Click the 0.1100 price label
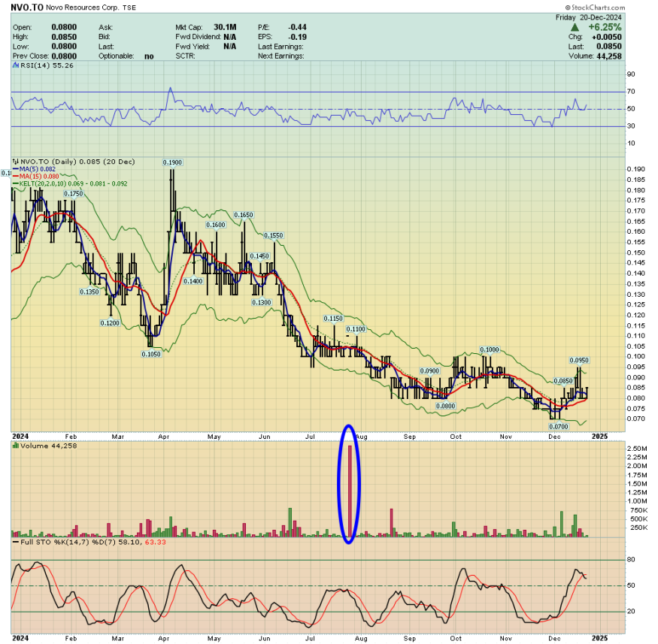This screenshot has width=658, height=644. tap(356, 330)
